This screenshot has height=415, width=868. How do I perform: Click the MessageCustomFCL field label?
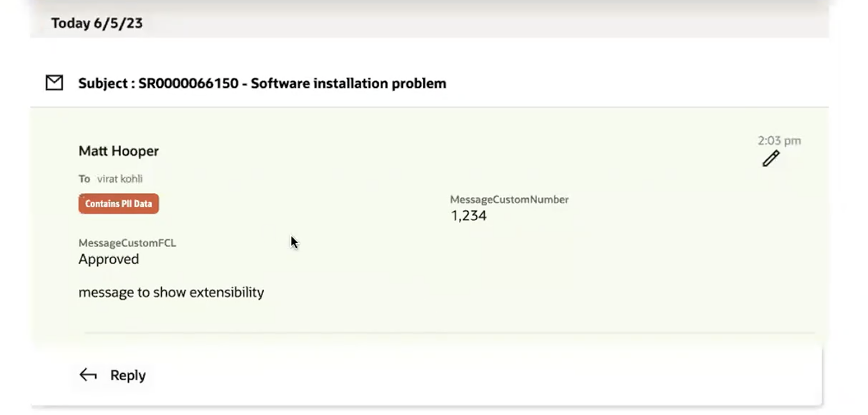(x=127, y=243)
